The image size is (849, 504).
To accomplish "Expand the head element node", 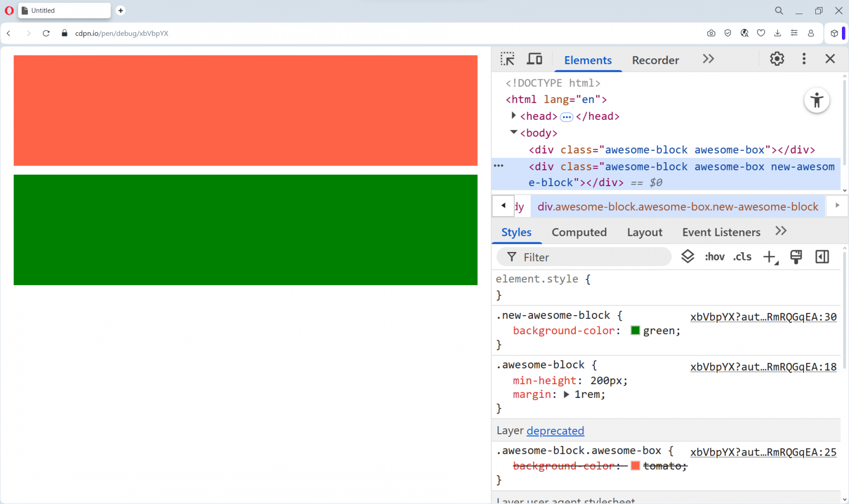I will [513, 115].
